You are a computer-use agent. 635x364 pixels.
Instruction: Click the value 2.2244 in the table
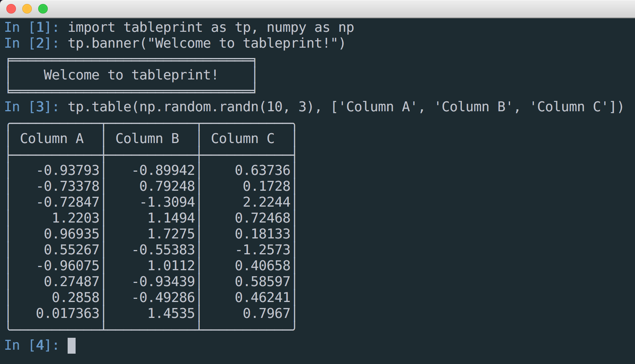click(x=267, y=202)
